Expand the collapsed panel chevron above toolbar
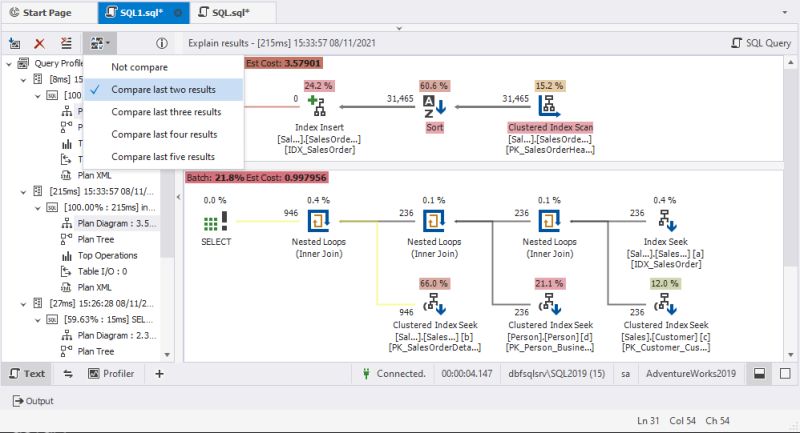Viewport: 800px width, 433px height. click(x=399, y=29)
